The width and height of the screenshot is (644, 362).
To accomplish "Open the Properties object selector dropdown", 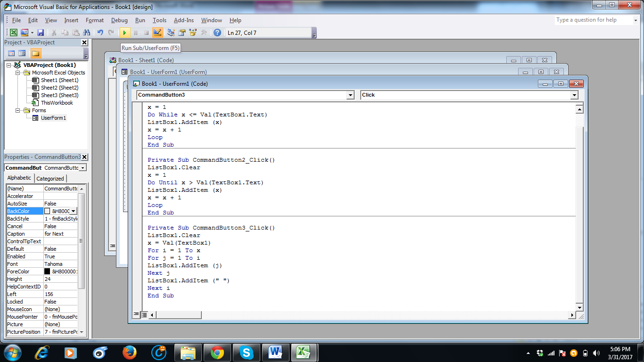I will coord(83,168).
